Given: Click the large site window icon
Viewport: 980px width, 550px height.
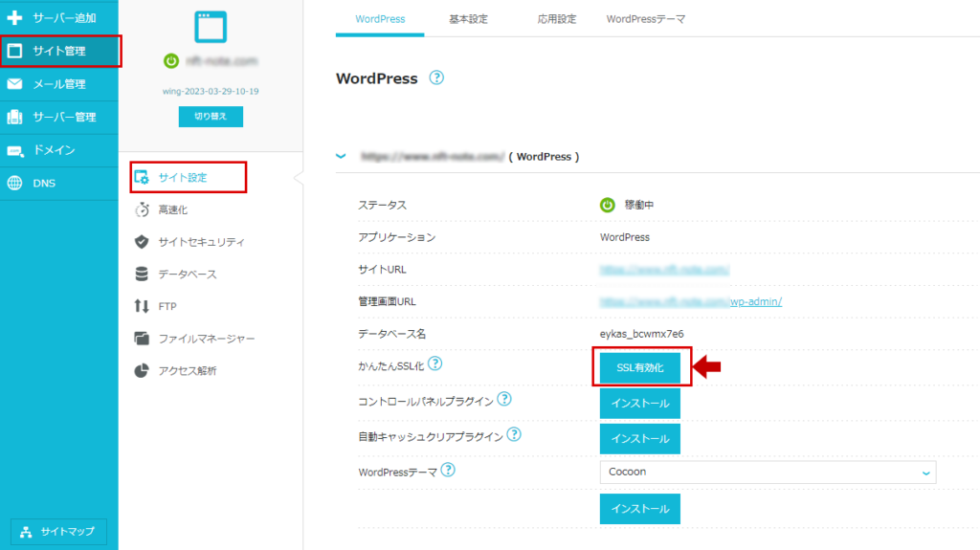Looking at the screenshot, I should click(211, 27).
